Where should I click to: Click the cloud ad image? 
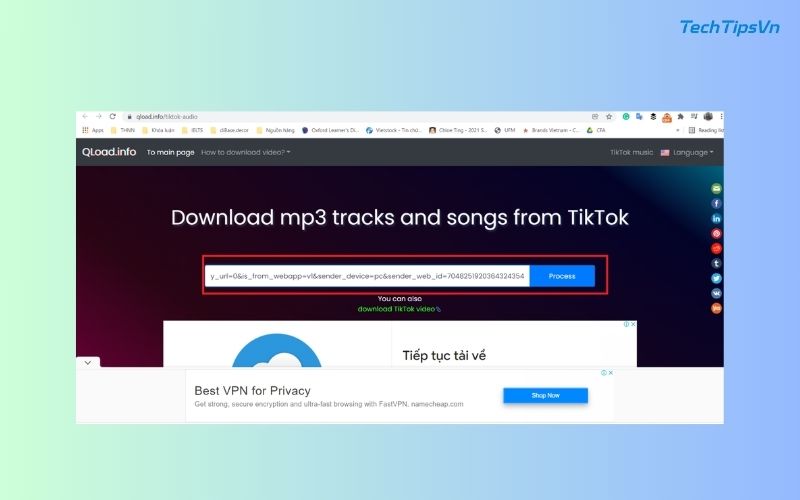point(277,350)
